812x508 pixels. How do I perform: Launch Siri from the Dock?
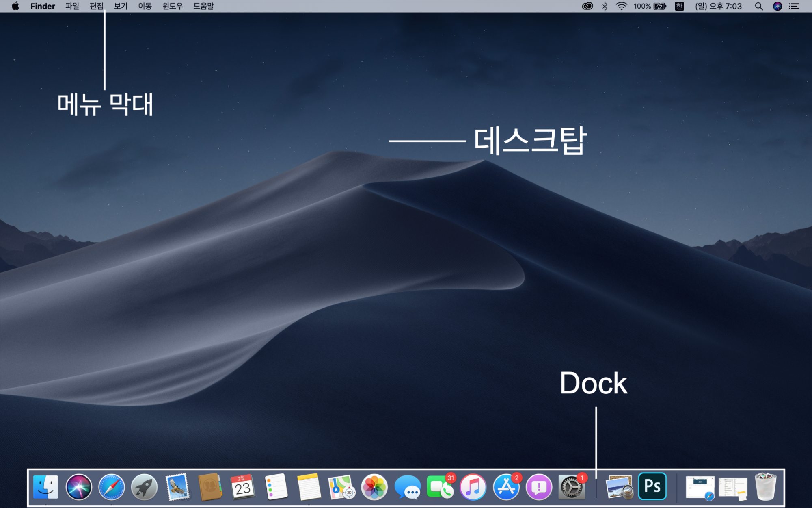[x=79, y=487]
